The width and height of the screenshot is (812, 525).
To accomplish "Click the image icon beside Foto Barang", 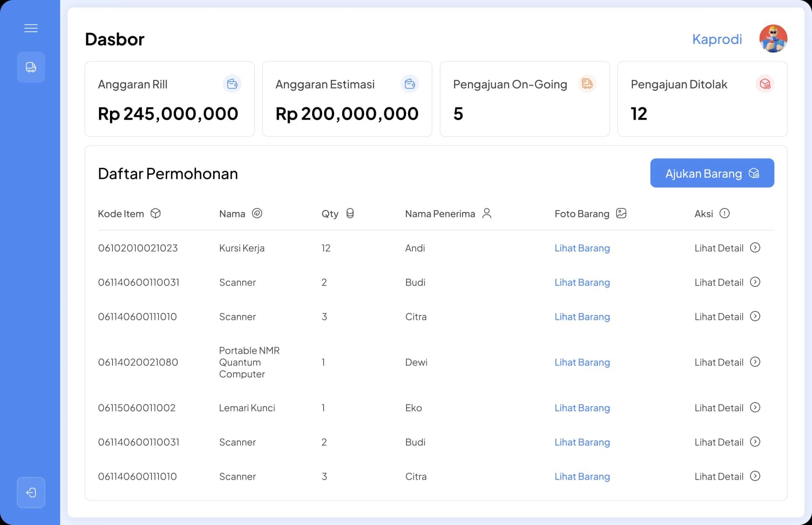I will tap(621, 213).
